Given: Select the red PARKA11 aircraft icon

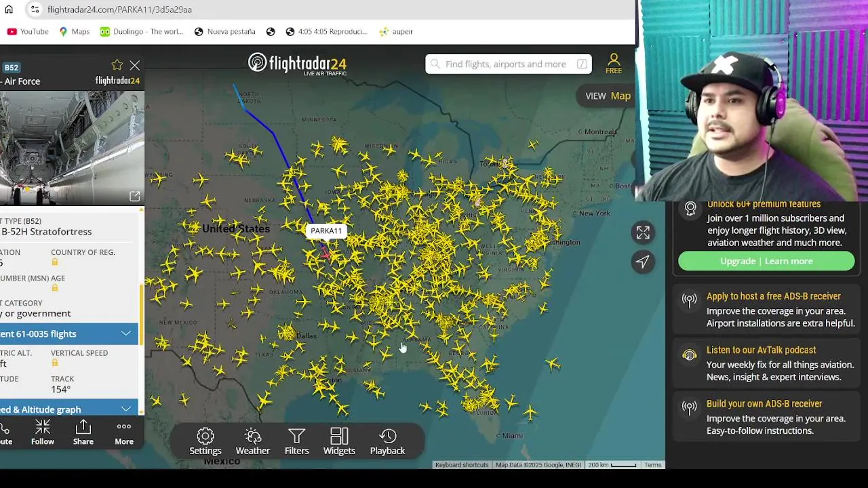Looking at the screenshot, I should tap(327, 252).
